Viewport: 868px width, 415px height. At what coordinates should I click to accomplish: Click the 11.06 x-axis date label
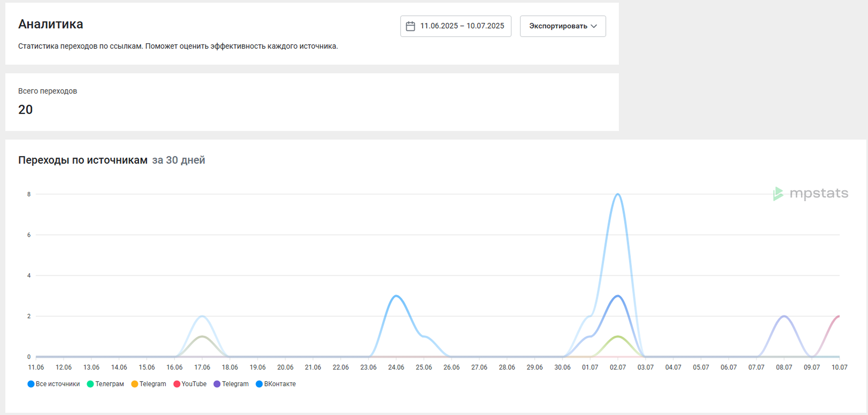[36, 367]
